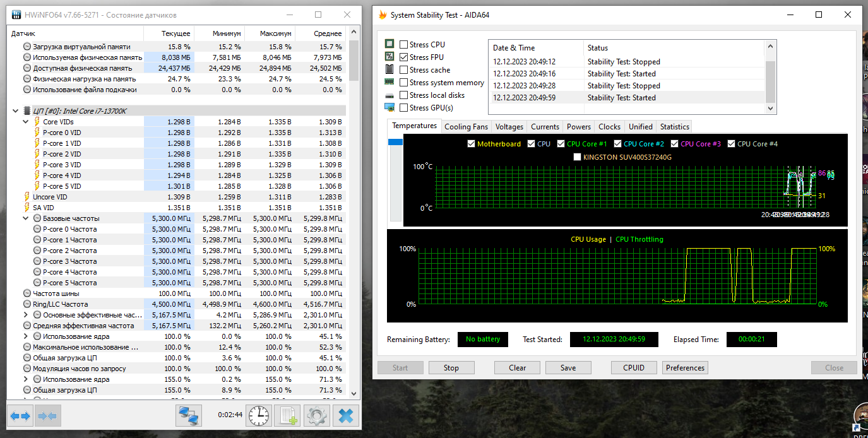Click scroll down arrow in AIDA64 log list
Screen dimensions: 868x438
770,108
